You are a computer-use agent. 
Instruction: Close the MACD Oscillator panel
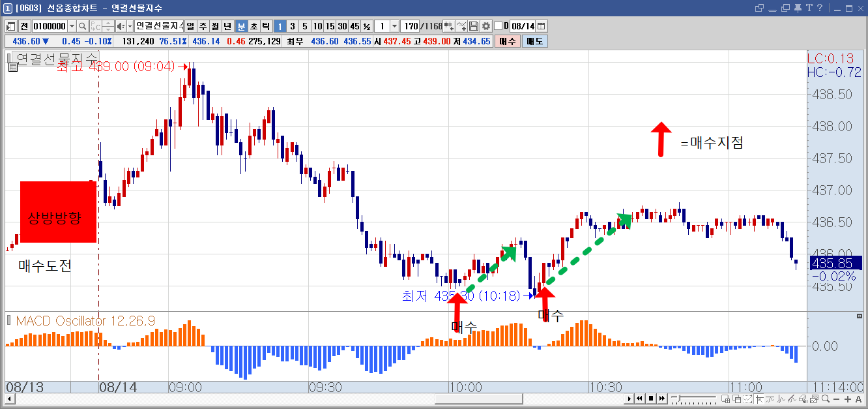click(x=860, y=316)
